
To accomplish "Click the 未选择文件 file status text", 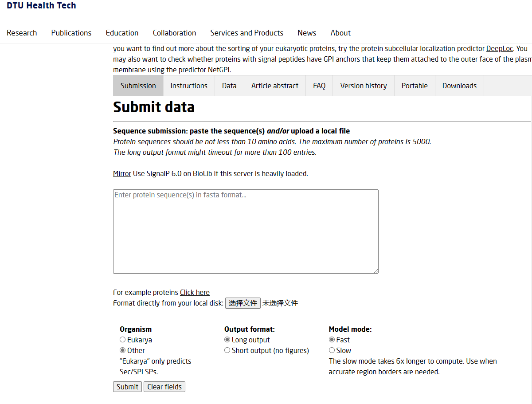I will pyautogui.click(x=280, y=303).
